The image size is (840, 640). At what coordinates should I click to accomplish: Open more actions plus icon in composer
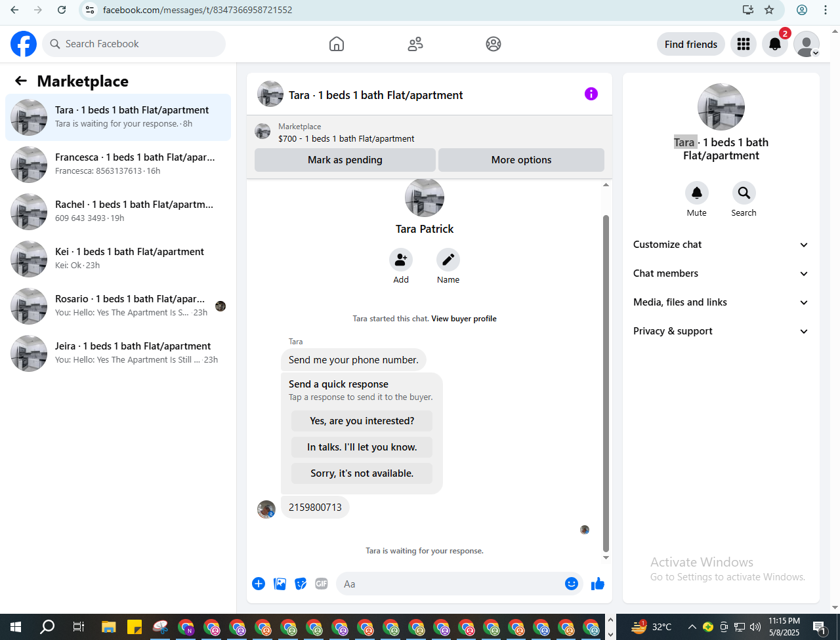pos(259,584)
